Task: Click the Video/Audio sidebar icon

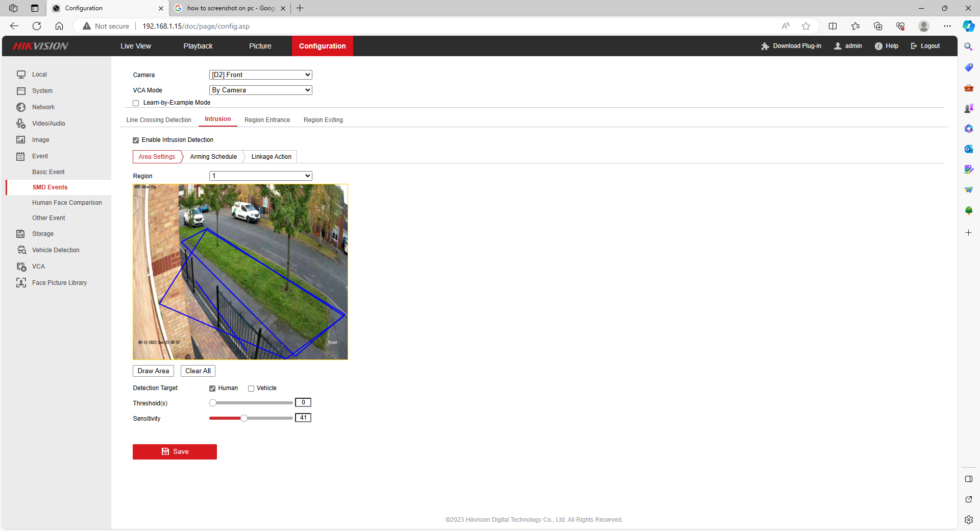Action: pyautogui.click(x=21, y=124)
